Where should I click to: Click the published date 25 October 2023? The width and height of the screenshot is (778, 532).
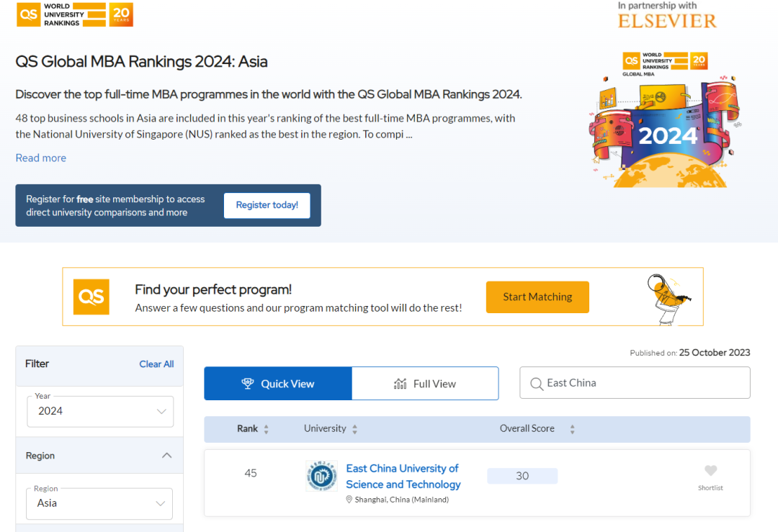coord(715,353)
